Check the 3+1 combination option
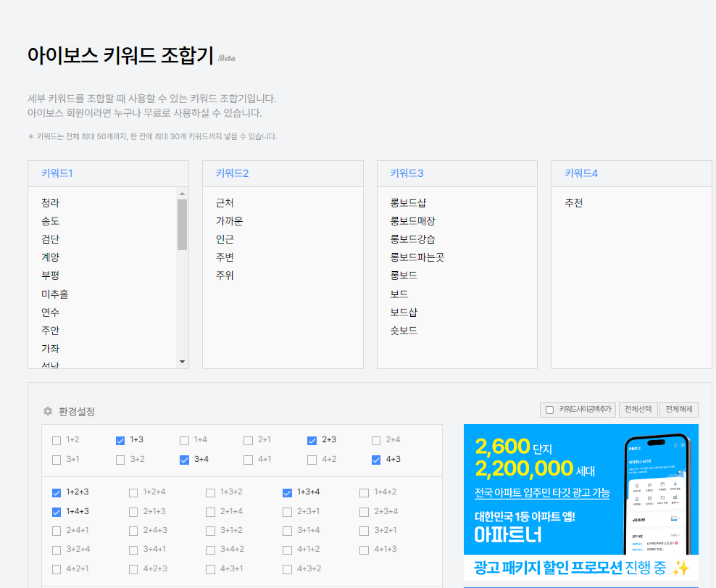This screenshot has height=588, width=716. tap(57, 460)
